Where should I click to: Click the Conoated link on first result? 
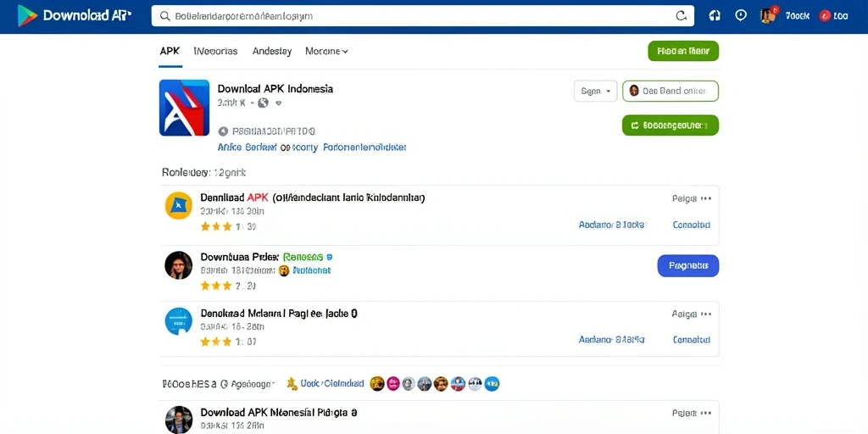point(692,225)
